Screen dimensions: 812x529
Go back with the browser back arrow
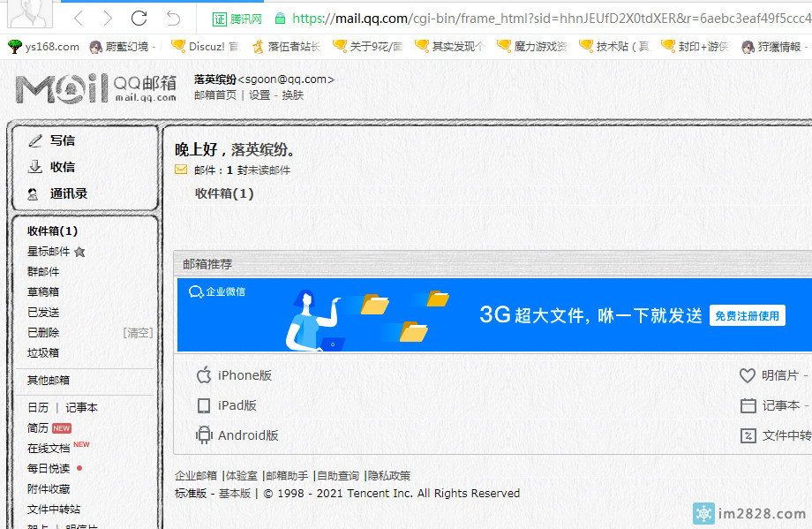pyautogui.click(x=79, y=19)
